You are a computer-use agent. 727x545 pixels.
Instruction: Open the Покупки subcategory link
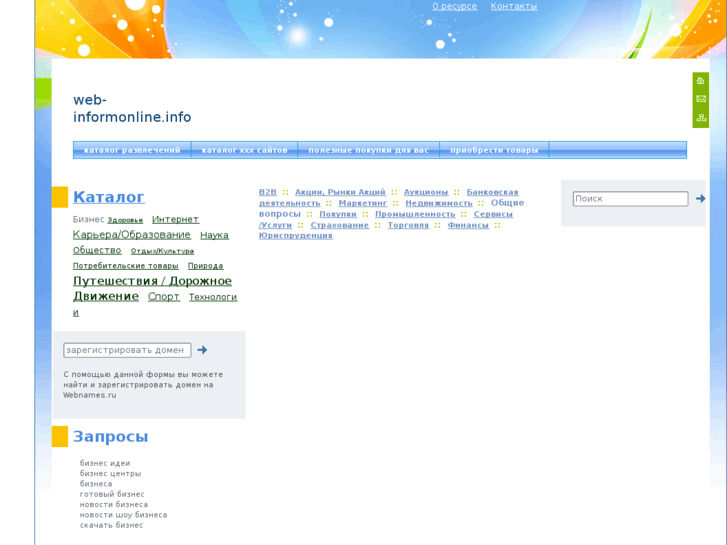coord(338,214)
